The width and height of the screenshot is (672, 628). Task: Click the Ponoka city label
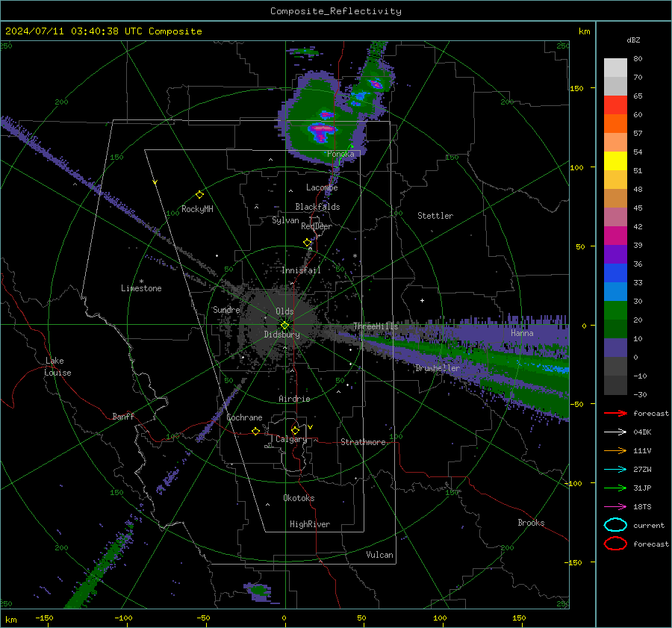[340, 154]
